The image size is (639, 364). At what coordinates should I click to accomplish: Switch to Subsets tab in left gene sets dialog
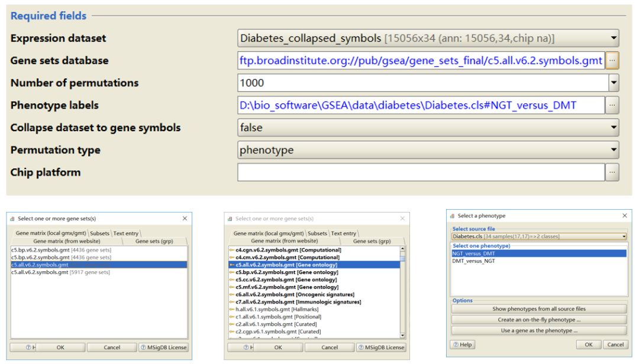pyautogui.click(x=99, y=233)
